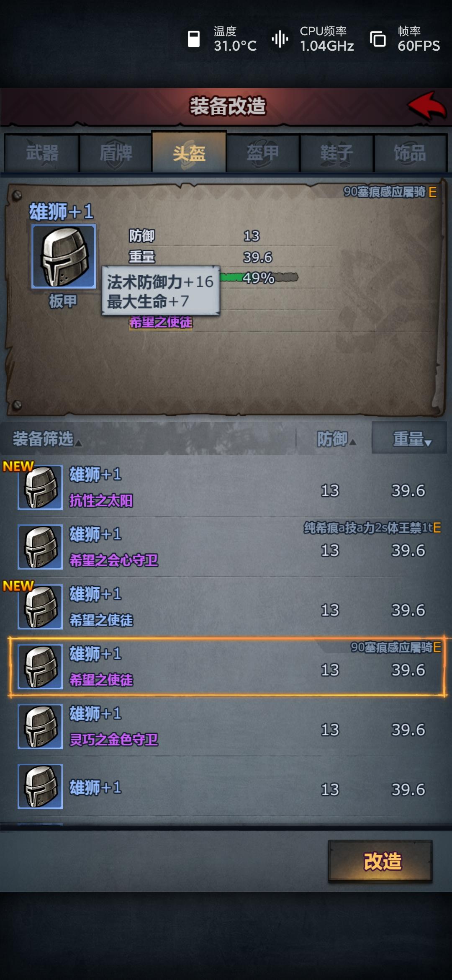Select the large 雄狮+1 helmet preview icon
Viewport: 452px width, 980px height.
64,256
